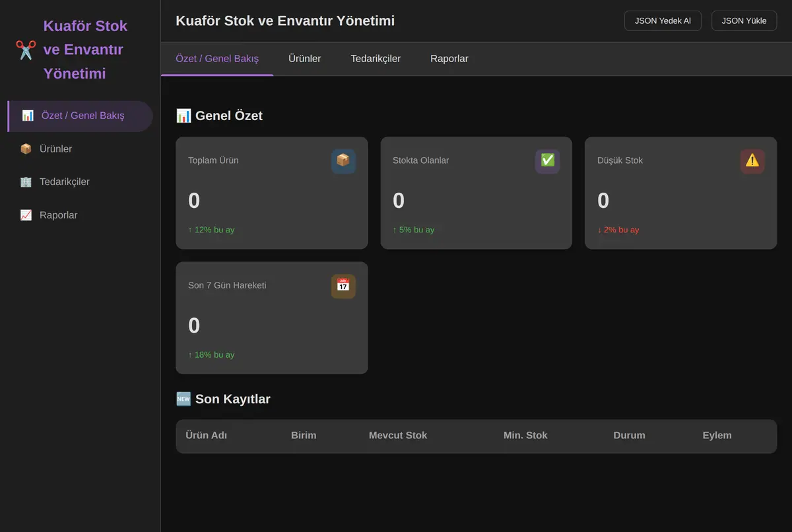This screenshot has width=792, height=532.
Task: Click the Durum column header
Action: coord(630,436)
